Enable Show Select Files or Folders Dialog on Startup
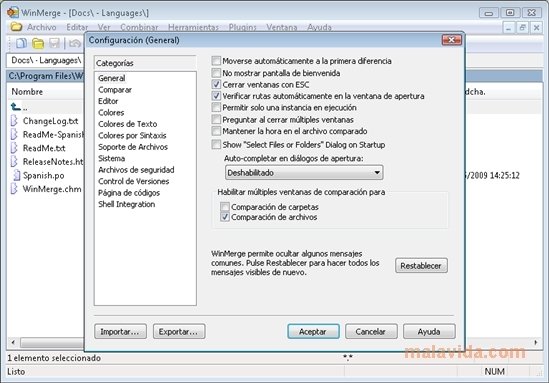The height and width of the screenshot is (383, 549). 216,145
